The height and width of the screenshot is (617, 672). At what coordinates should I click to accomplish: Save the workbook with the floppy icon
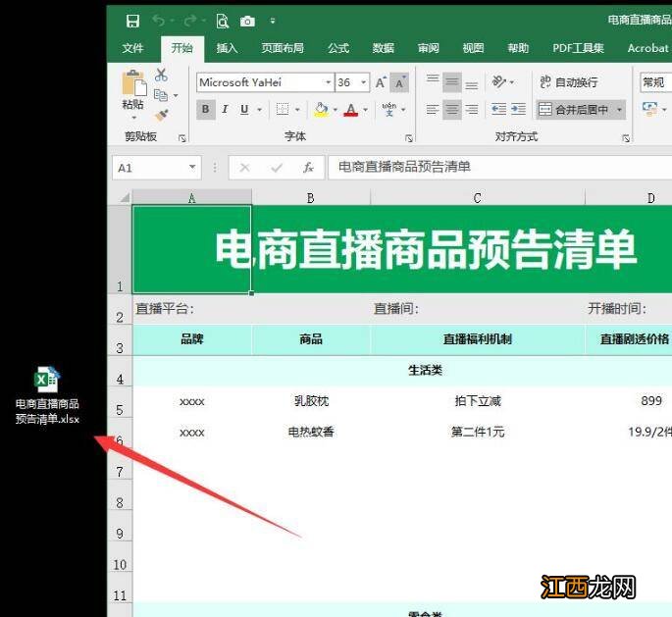[x=132, y=21]
